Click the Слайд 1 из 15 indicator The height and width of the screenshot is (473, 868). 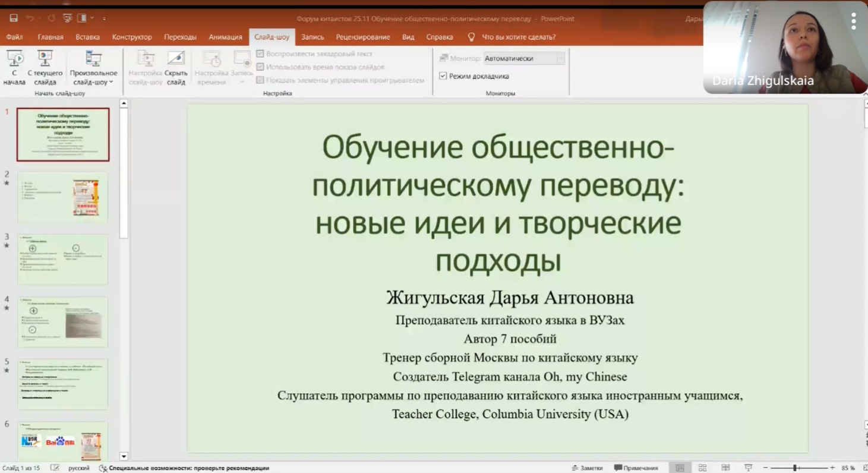click(x=21, y=468)
